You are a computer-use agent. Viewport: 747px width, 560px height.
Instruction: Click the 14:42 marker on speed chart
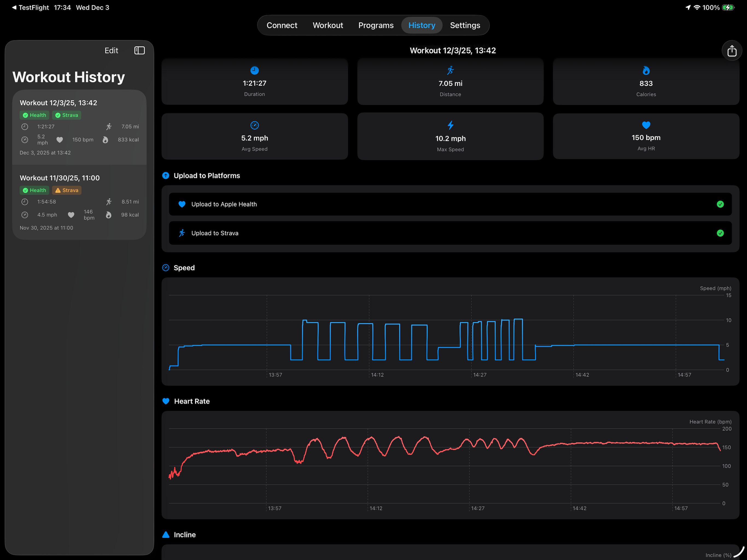(x=582, y=375)
